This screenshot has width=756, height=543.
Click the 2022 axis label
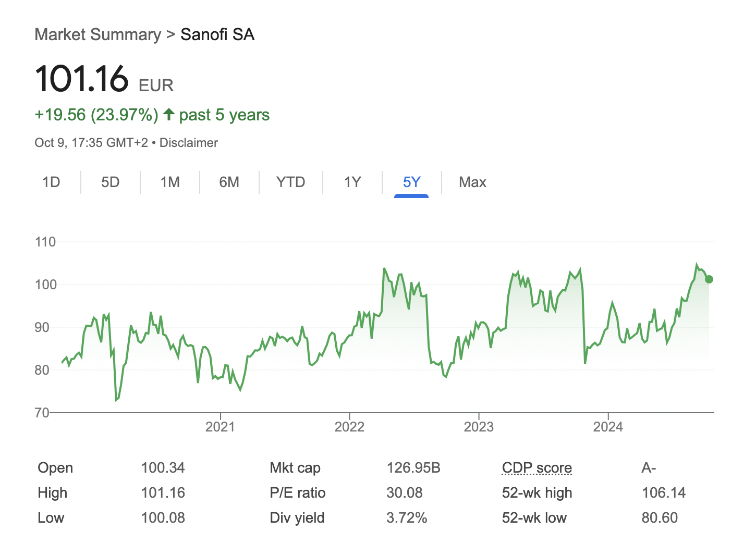(349, 427)
